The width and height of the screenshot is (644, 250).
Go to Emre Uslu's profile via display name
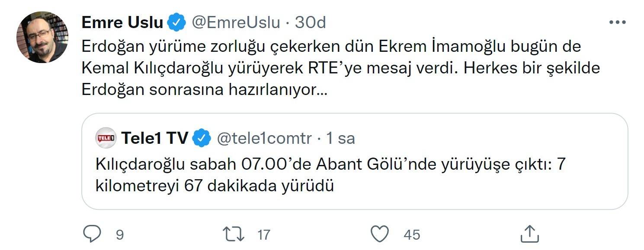122,22
